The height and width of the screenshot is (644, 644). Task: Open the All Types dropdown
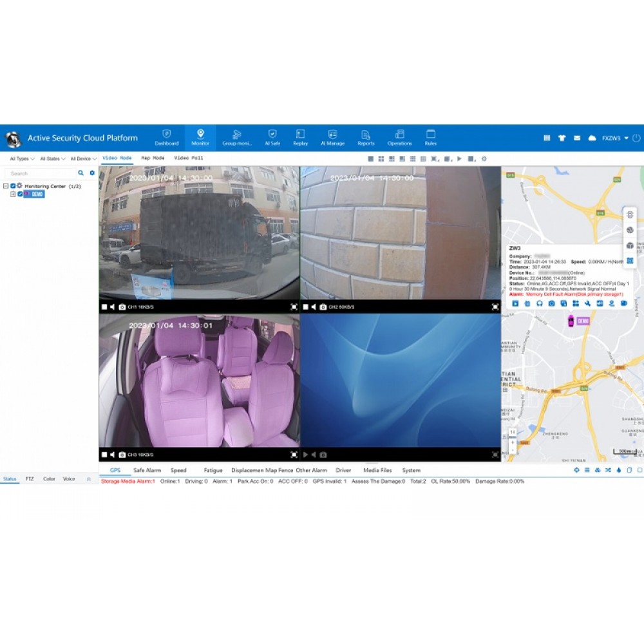click(22, 158)
